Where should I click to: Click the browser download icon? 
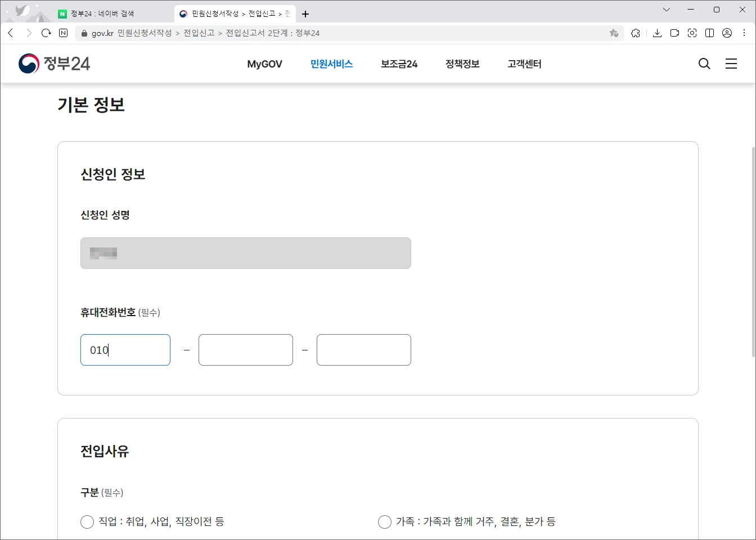pyautogui.click(x=657, y=33)
